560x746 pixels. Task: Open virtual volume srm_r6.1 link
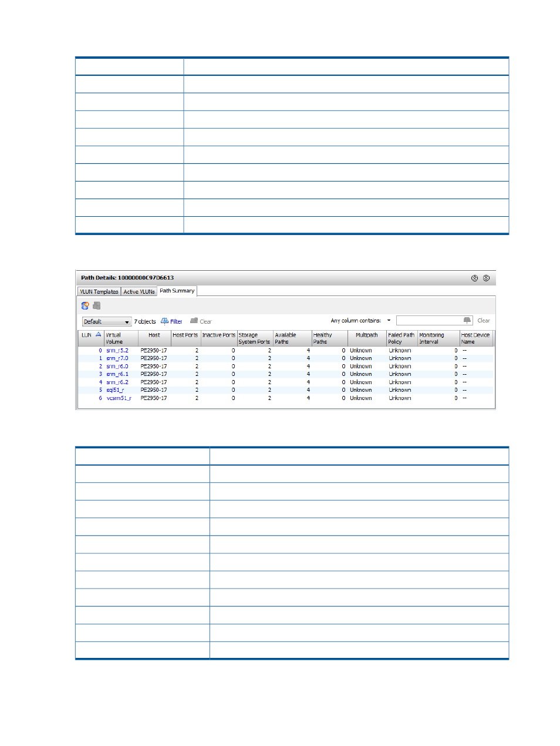click(x=117, y=374)
